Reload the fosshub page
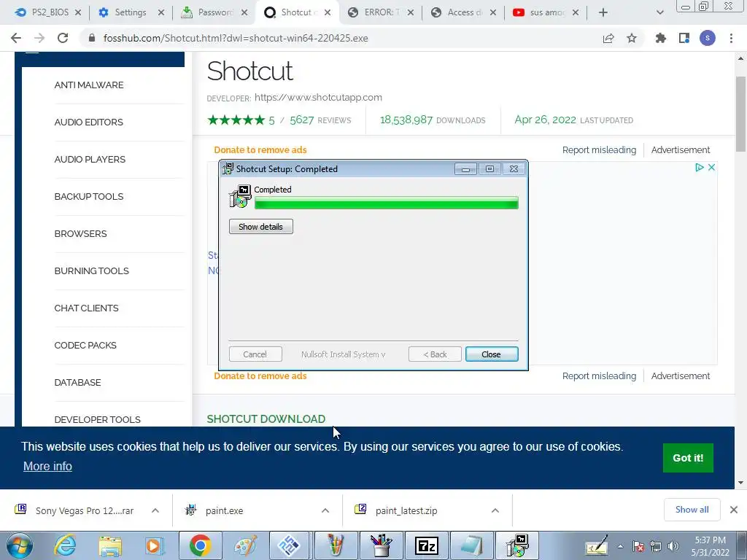This screenshot has width=747, height=560. point(63,38)
